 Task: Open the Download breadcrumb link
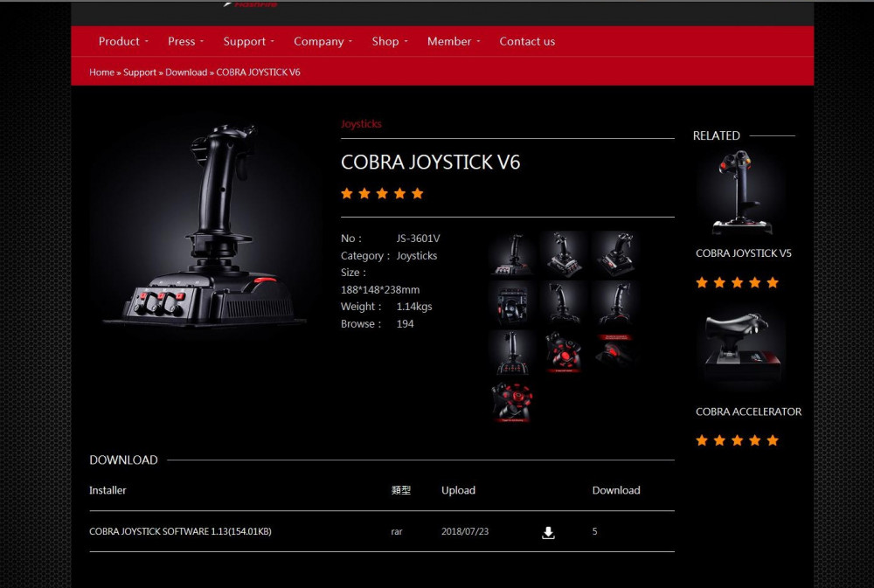pos(186,72)
